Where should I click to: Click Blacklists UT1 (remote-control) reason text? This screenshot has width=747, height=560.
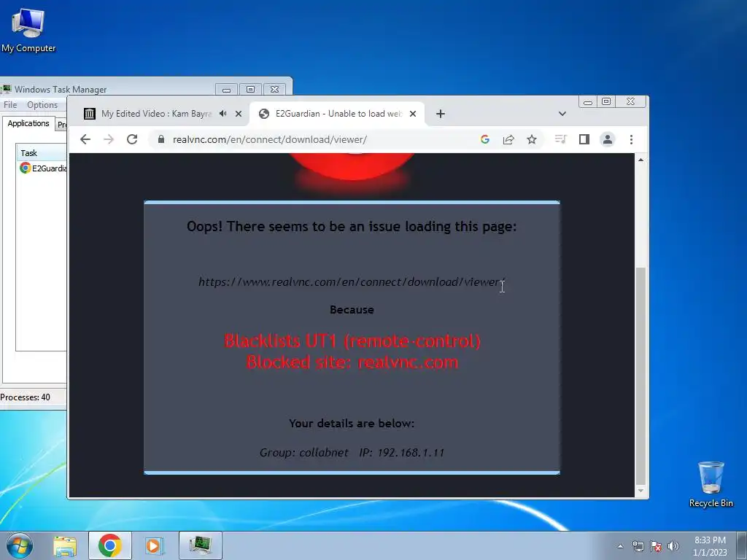tap(352, 341)
